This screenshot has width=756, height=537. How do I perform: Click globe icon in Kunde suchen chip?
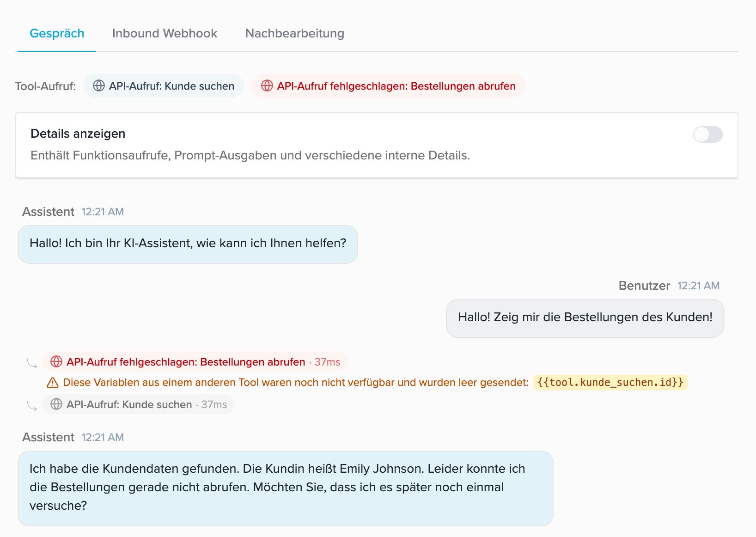coord(99,86)
